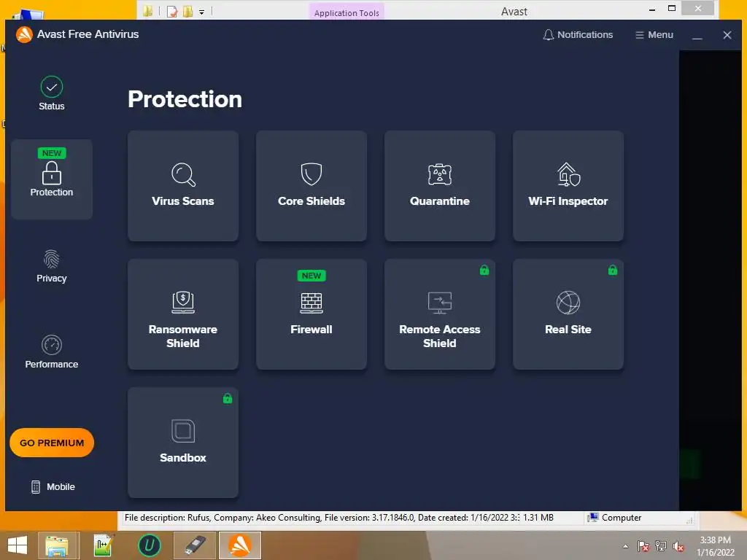Click green lock badge on Remote Access Shield
Viewport: 747px width, 560px height.
point(484,270)
